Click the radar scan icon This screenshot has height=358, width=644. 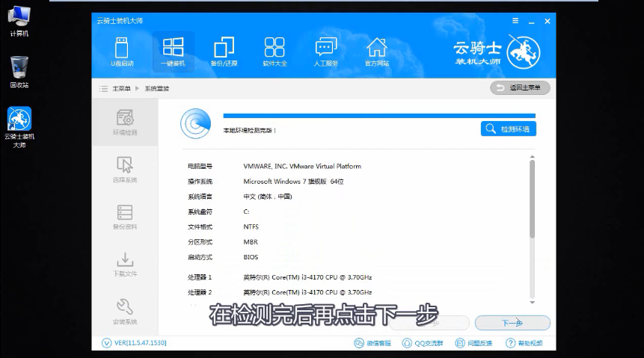pyautogui.click(x=195, y=123)
